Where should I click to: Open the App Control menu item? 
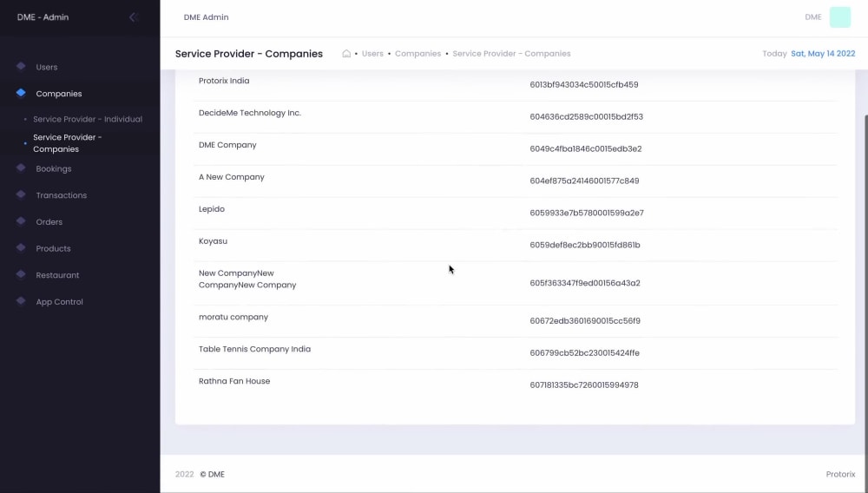click(x=59, y=301)
